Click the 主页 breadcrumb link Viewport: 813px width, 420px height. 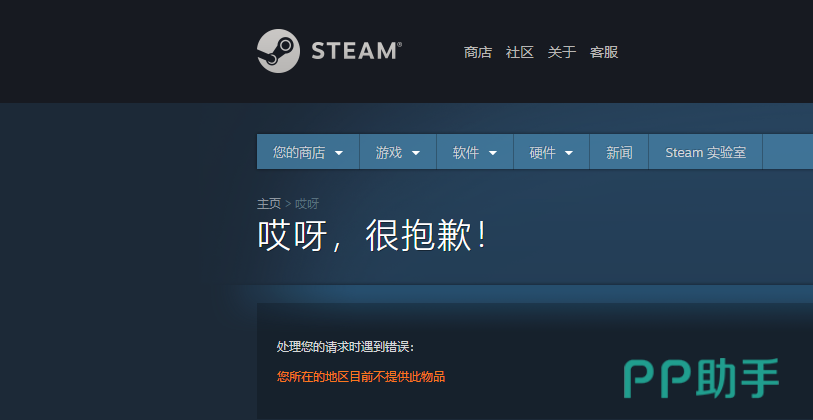pyautogui.click(x=269, y=203)
